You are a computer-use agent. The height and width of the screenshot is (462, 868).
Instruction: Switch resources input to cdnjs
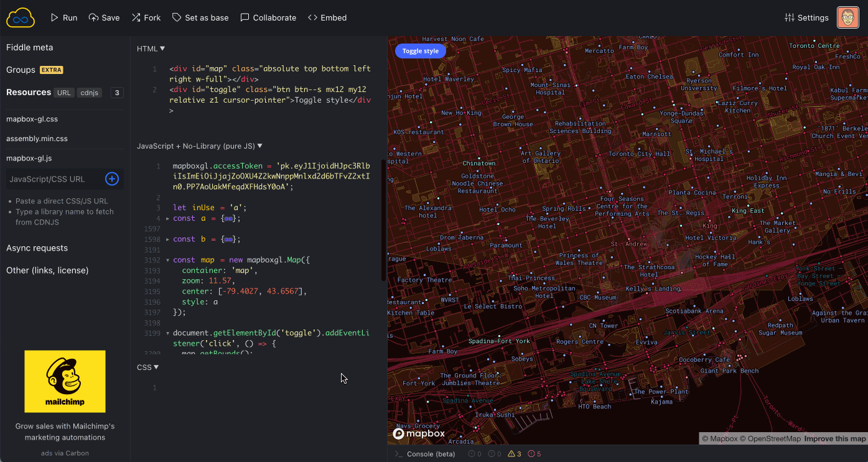coord(89,93)
